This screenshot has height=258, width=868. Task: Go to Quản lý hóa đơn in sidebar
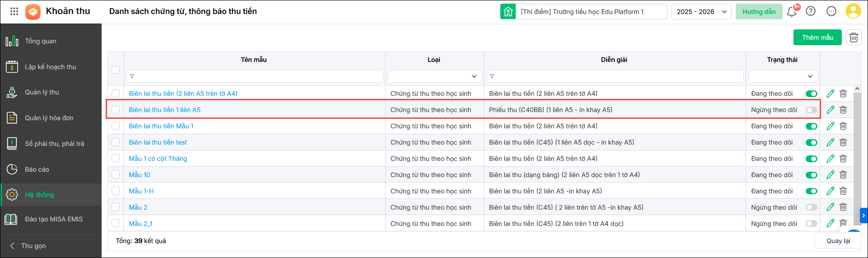(x=49, y=118)
